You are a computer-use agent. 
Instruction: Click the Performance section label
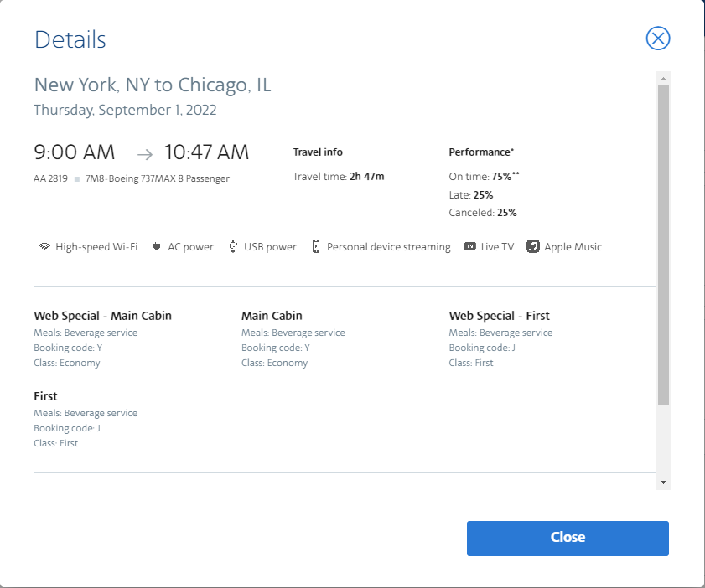point(481,152)
